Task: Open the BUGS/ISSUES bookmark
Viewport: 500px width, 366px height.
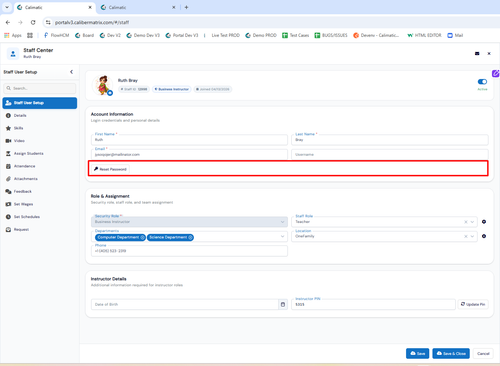Action: coord(331,35)
